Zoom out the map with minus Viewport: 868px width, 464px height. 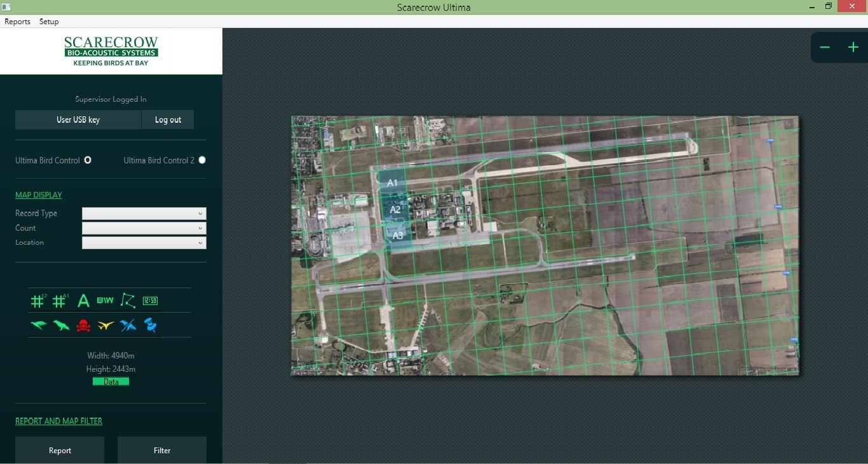click(x=825, y=48)
